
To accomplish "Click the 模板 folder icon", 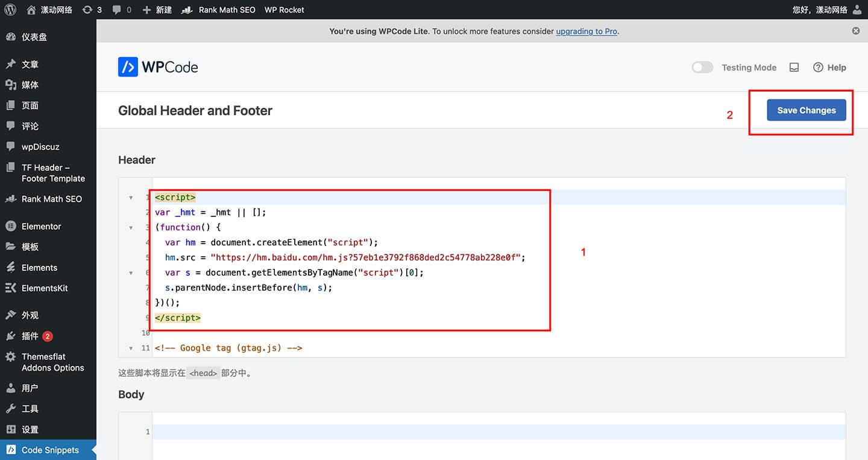I will coord(11,247).
